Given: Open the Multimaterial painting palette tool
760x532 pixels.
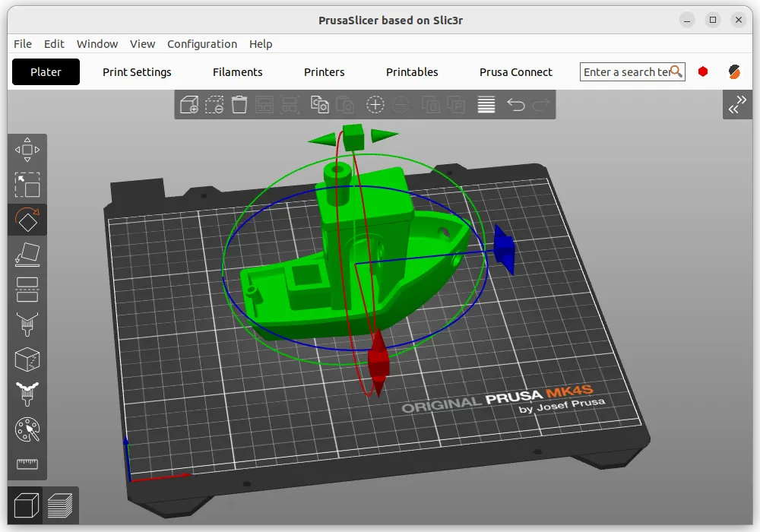Looking at the screenshot, I should [x=27, y=430].
